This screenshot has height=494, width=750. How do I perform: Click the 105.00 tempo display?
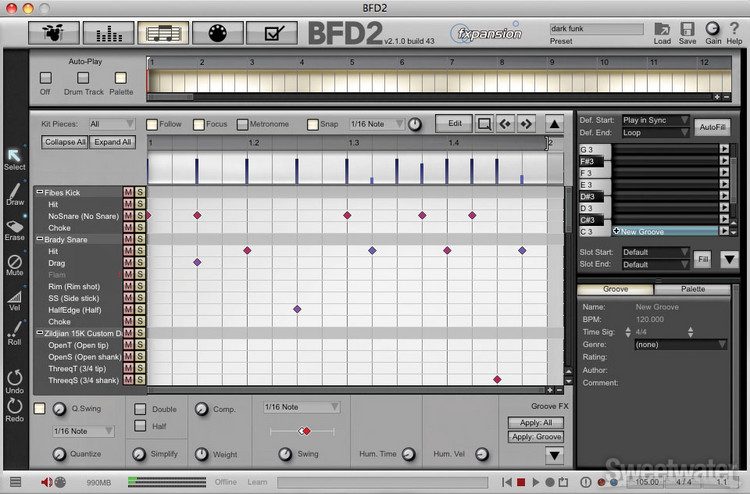point(647,482)
